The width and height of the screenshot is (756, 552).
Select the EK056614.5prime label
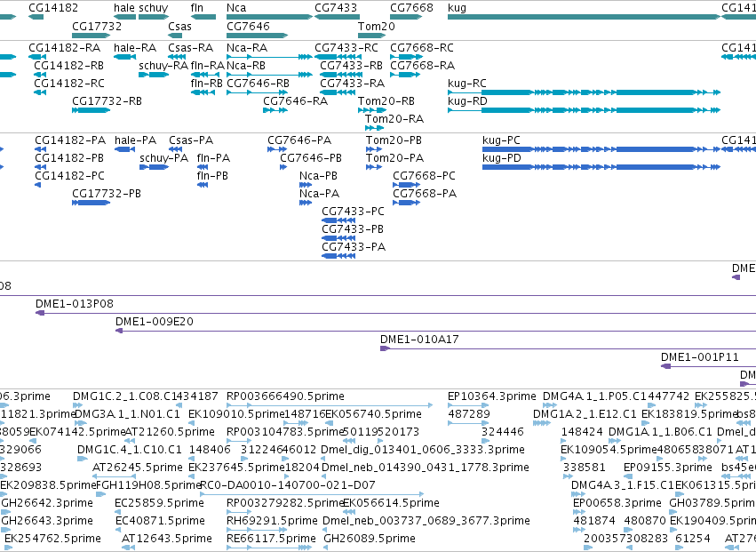click(x=392, y=503)
